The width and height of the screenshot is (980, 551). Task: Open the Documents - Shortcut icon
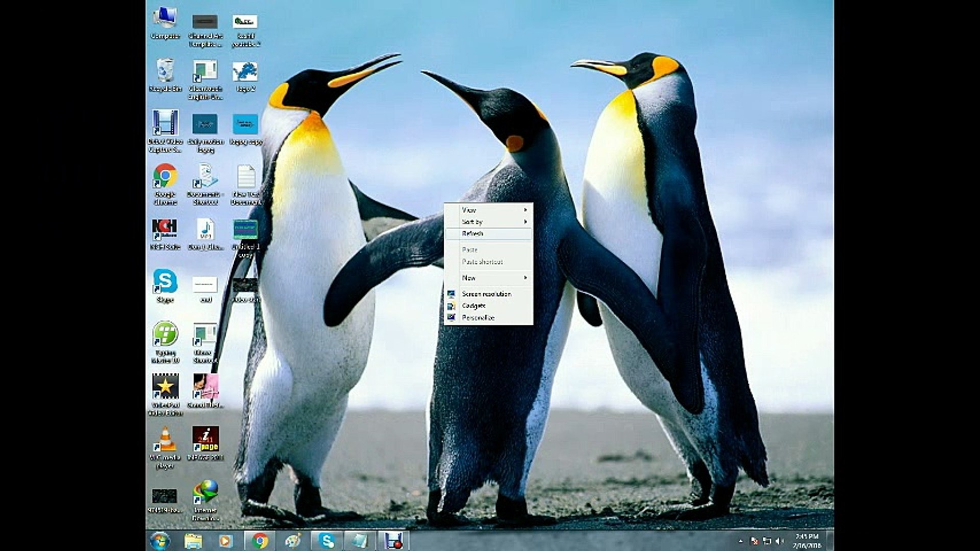point(206,184)
